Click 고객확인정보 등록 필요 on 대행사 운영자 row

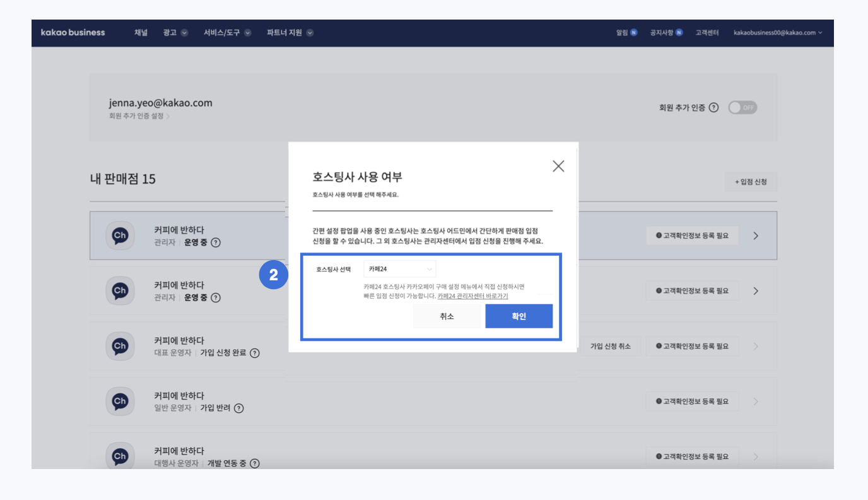pos(692,456)
